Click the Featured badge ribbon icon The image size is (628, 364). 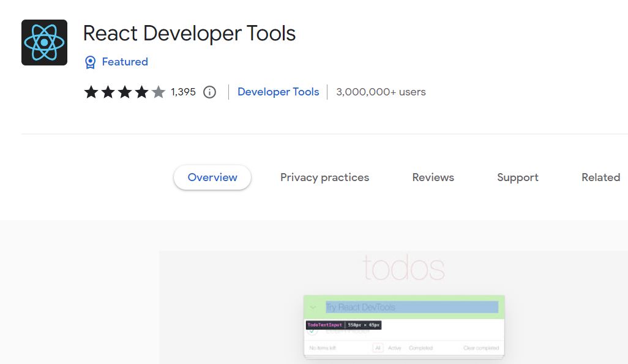(x=91, y=62)
